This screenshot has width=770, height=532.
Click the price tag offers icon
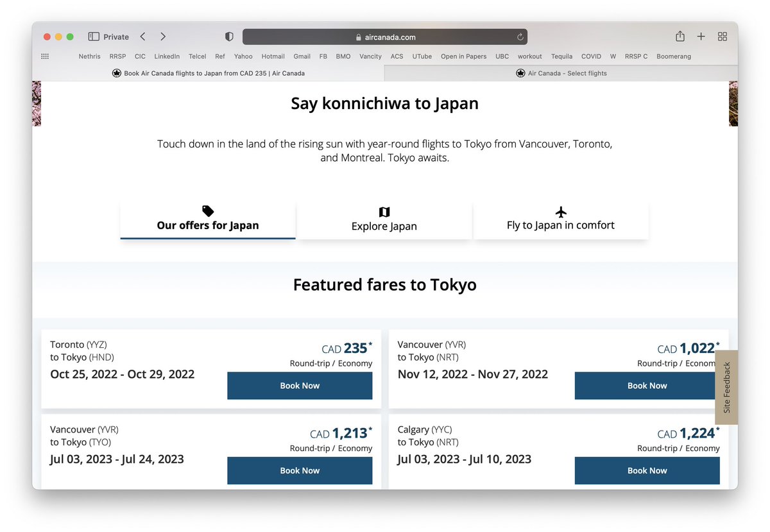click(208, 210)
